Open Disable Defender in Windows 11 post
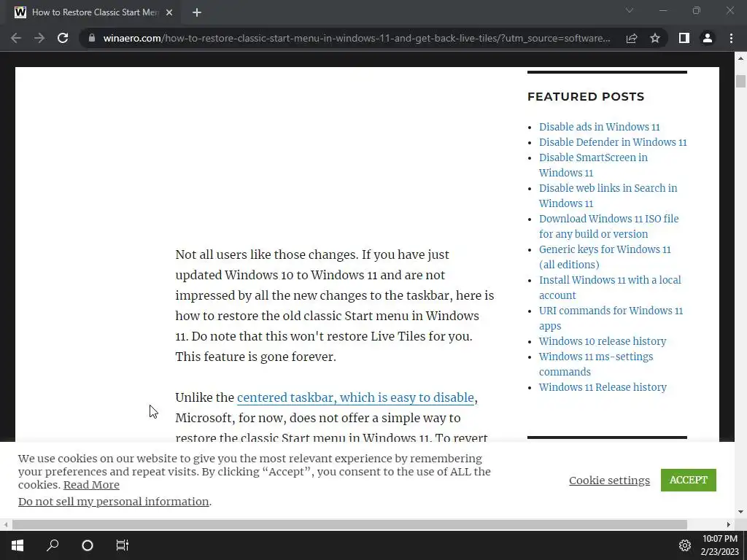Image resolution: width=747 pixels, height=560 pixels. pyautogui.click(x=613, y=142)
